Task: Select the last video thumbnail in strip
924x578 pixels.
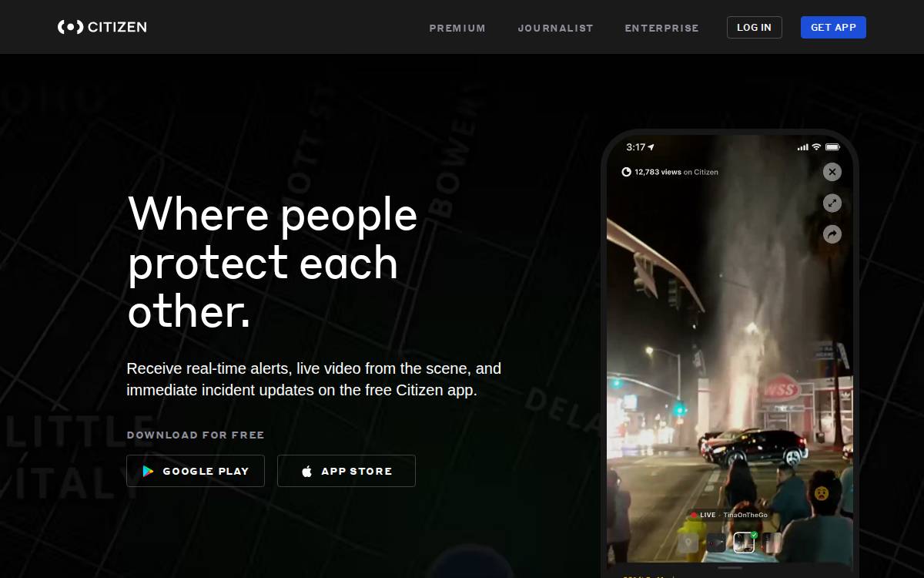Action: (x=772, y=543)
